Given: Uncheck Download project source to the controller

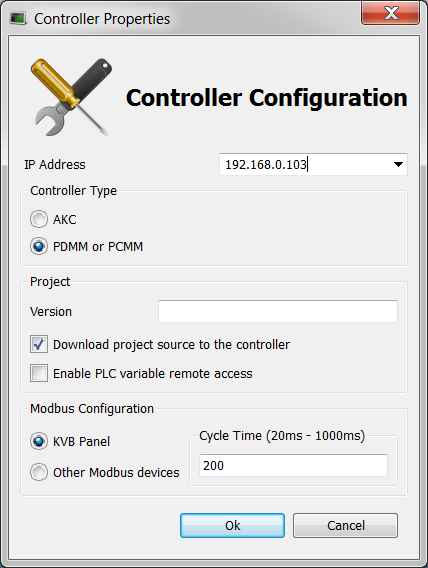Looking at the screenshot, I should point(39,344).
